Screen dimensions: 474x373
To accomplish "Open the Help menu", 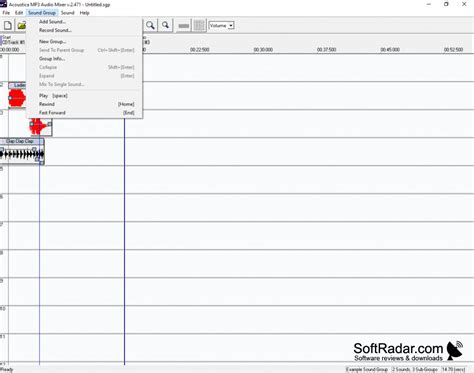I will click(84, 13).
